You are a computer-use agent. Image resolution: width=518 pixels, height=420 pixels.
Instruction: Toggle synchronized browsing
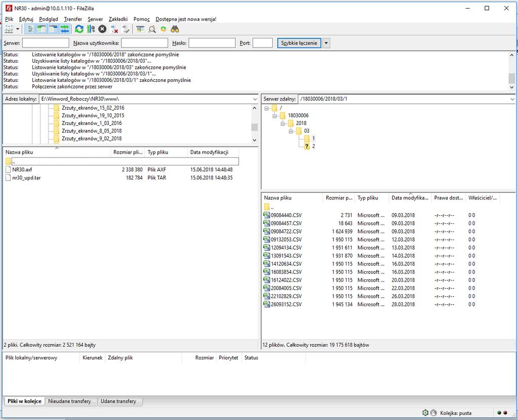(x=163, y=29)
